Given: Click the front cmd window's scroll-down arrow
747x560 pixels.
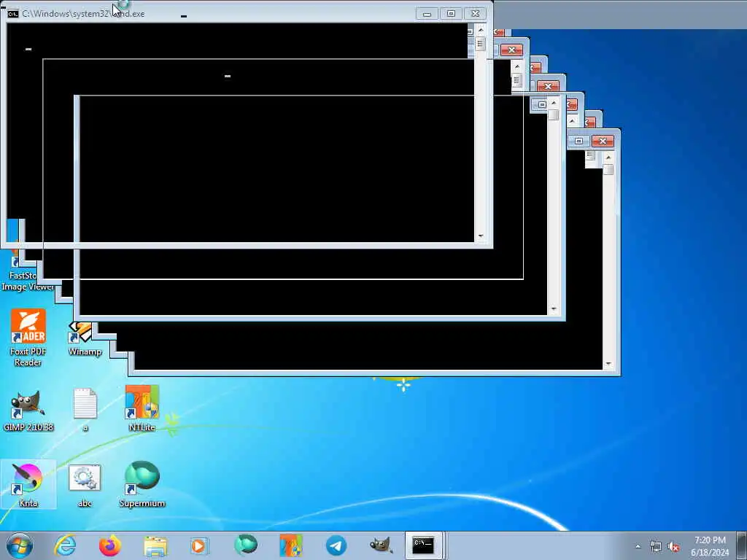Looking at the screenshot, I should pyautogui.click(x=481, y=236).
